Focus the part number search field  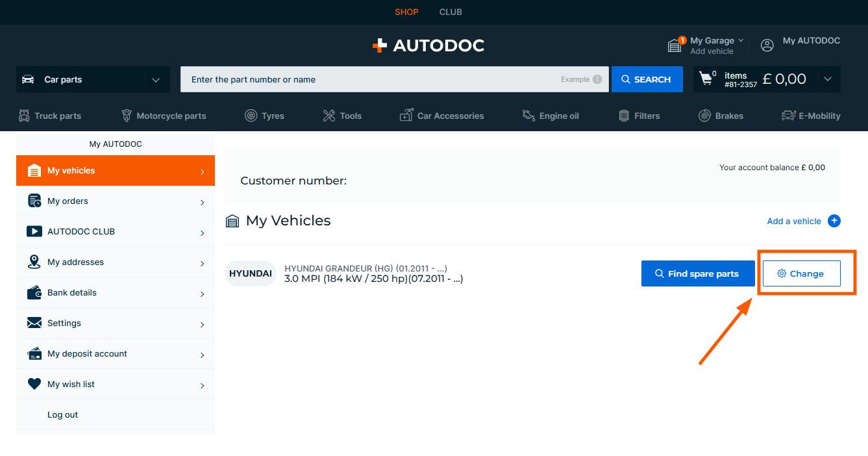373,79
